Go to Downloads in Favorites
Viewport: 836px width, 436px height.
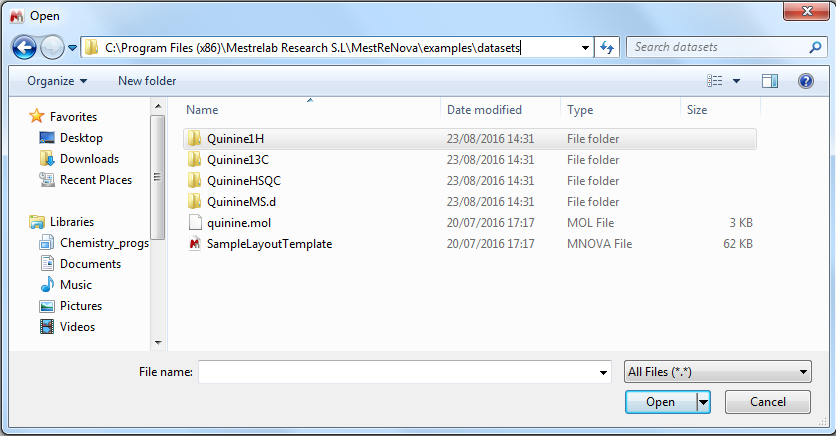point(89,159)
